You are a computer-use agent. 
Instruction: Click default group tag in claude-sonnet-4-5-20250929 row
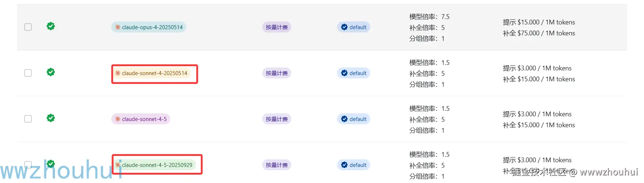click(353, 165)
